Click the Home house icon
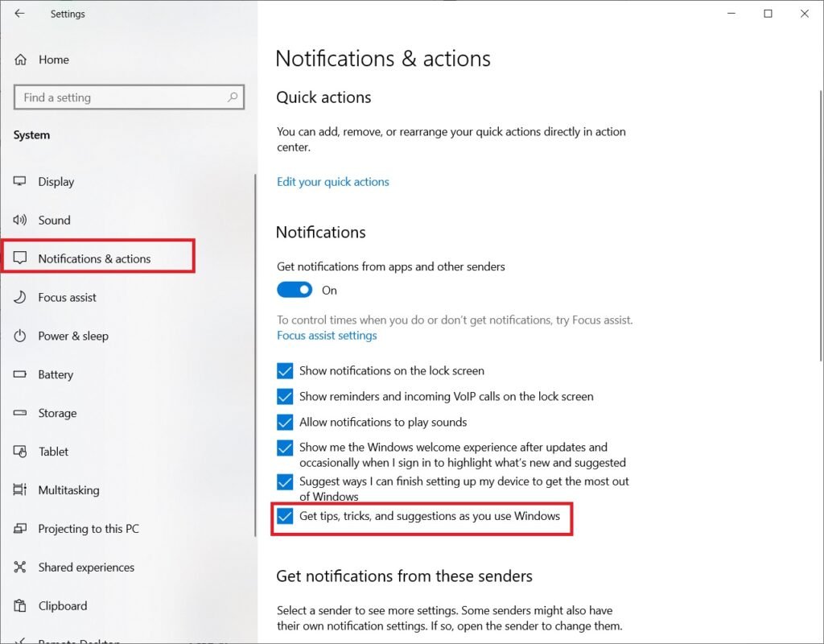The height and width of the screenshot is (644, 824). [20, 60]
